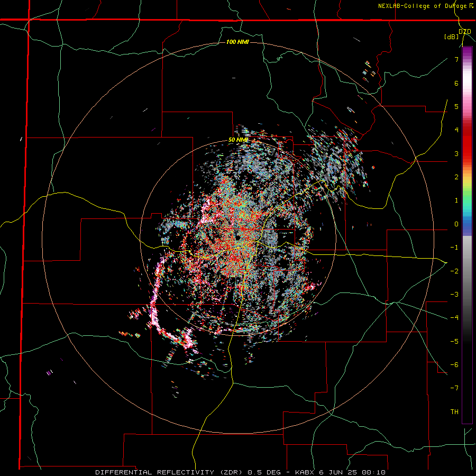Click the 00:10 timestamp text
This screenshot has width=476, height=476.
tap(374, 472)
